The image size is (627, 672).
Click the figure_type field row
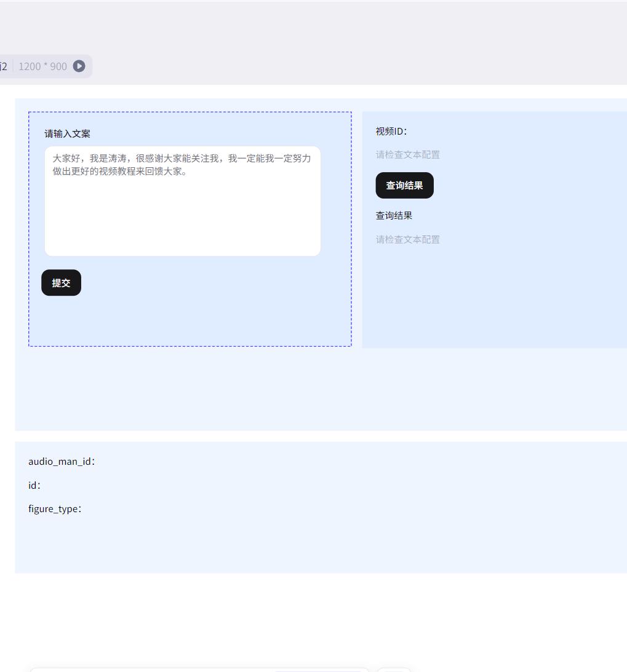[x=54, y=508]
